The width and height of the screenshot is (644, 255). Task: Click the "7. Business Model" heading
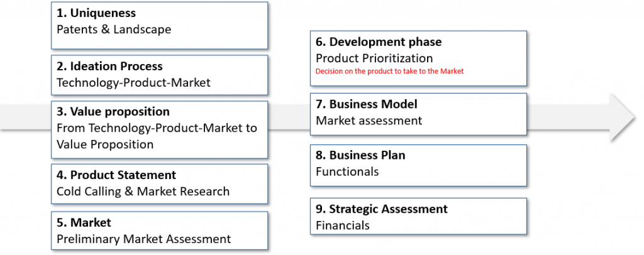coord(367,104)
